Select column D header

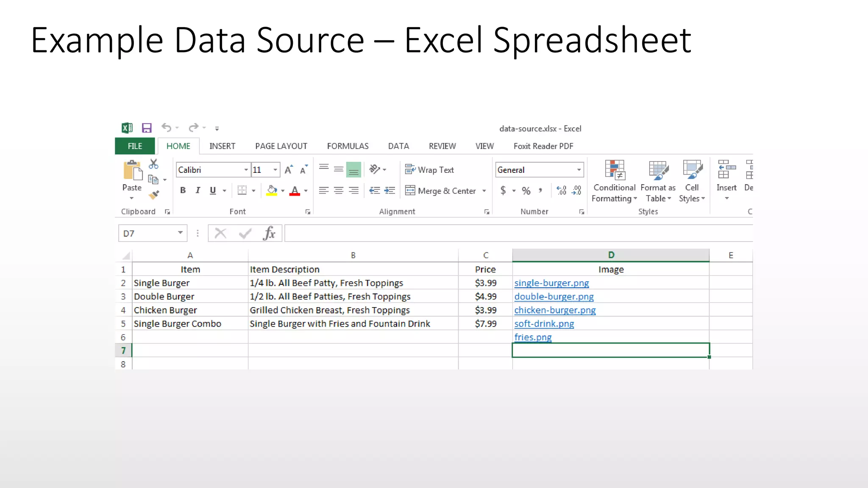point(611,255)
